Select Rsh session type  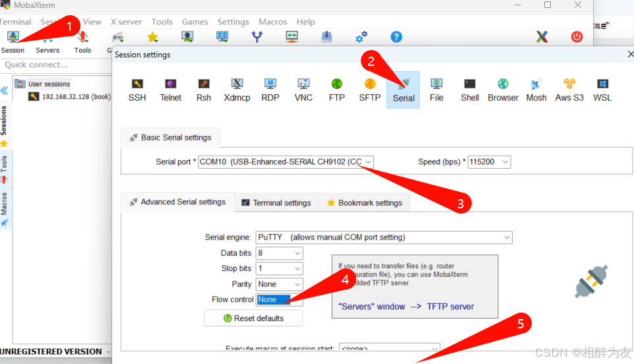coord(204,90)
